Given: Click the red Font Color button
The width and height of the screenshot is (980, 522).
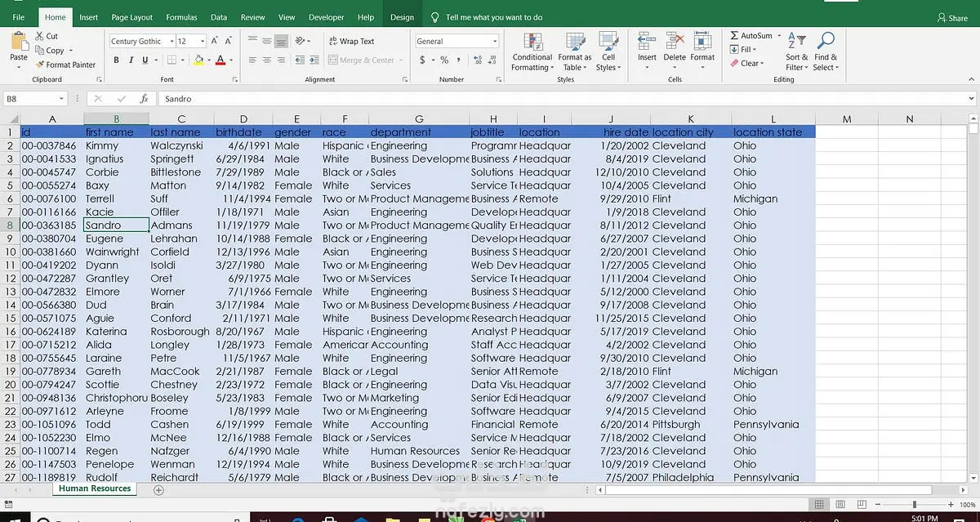Looking at the screenshot, I should point(220,60).
